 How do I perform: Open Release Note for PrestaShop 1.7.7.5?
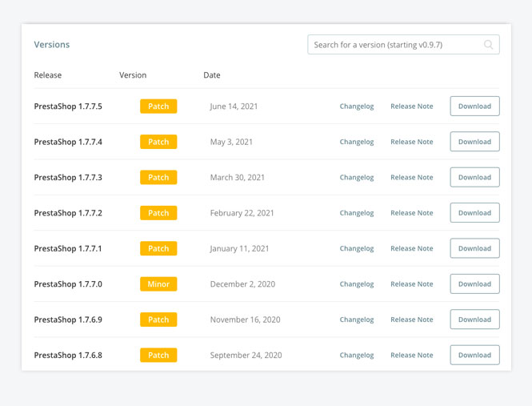(x=411, y=107)
